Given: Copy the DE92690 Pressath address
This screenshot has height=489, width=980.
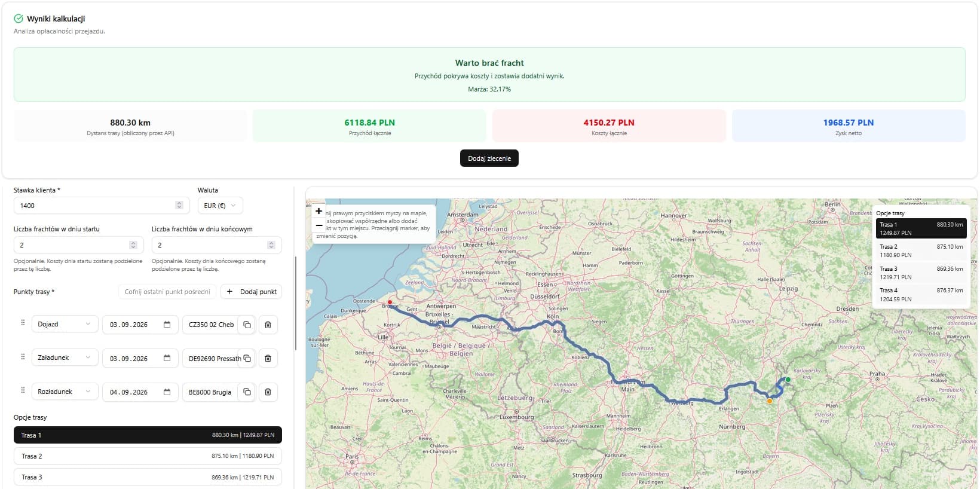Looking at the screenshot, I should 247,358.
